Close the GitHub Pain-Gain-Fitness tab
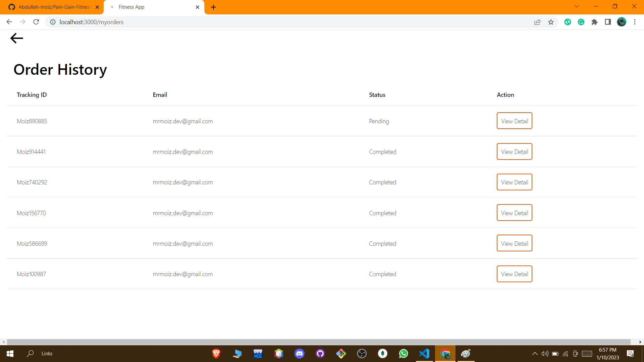 pyautogui.click(x=97, y=7)
